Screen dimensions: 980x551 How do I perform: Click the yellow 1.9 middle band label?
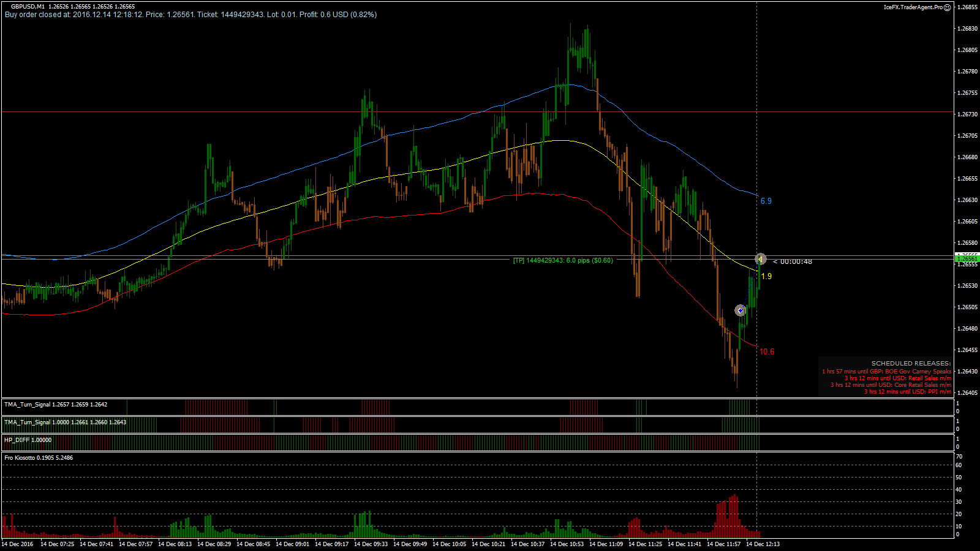pos(766,276)
